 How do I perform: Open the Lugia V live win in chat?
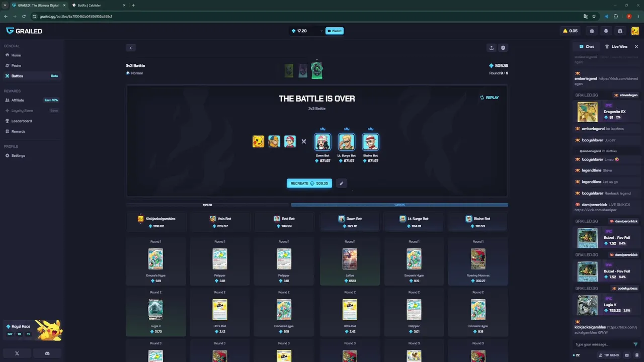tap(607, 305)
